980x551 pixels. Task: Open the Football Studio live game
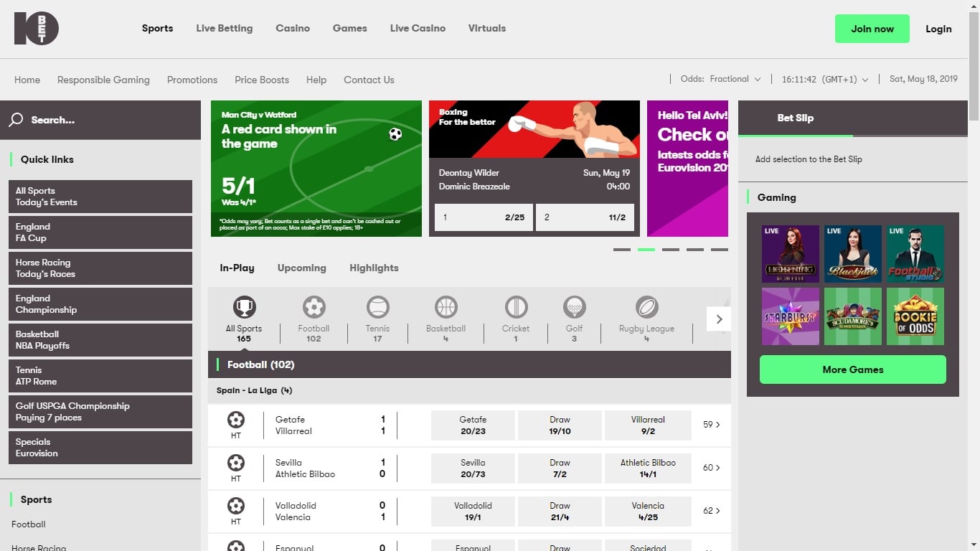(915, 254)
